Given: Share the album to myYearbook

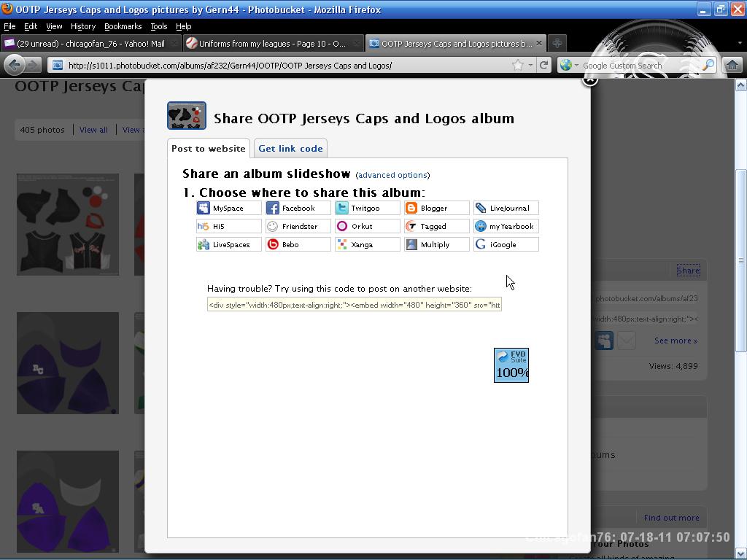Looking at the screenshot, I should point(506,226).
